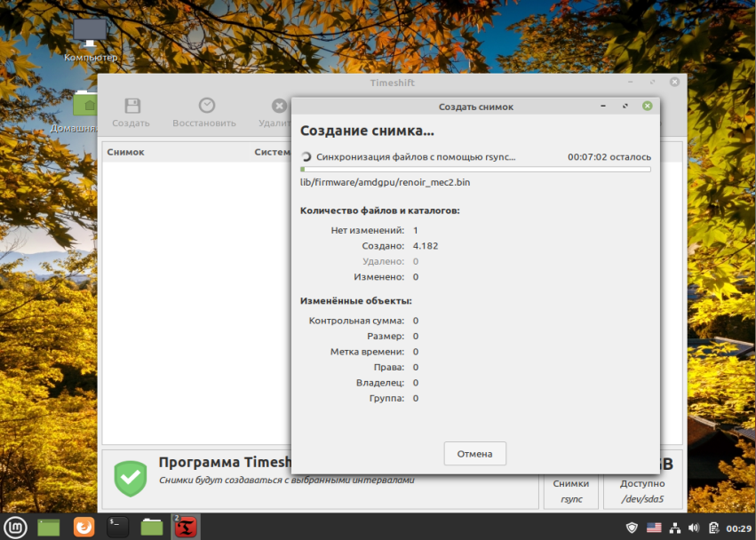
Task: Click the Снимок column header
Action: pyautogui.click(x=126, y=152)
